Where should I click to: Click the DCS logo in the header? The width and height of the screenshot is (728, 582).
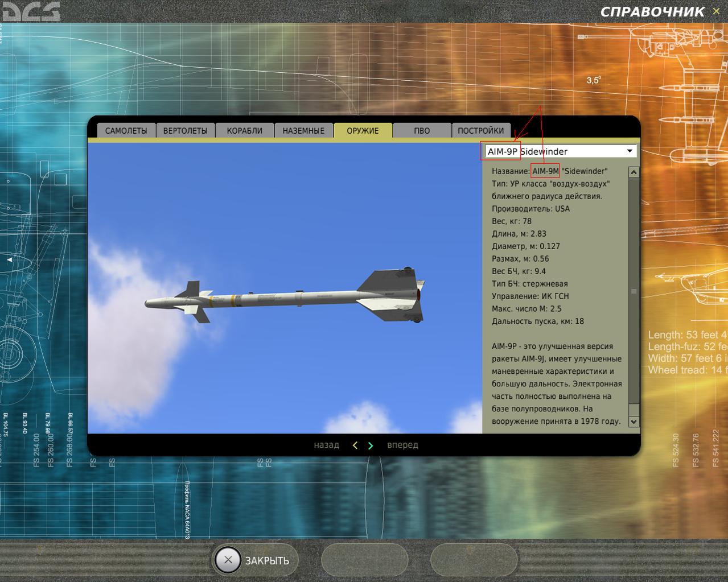click(x=31, y=11)
